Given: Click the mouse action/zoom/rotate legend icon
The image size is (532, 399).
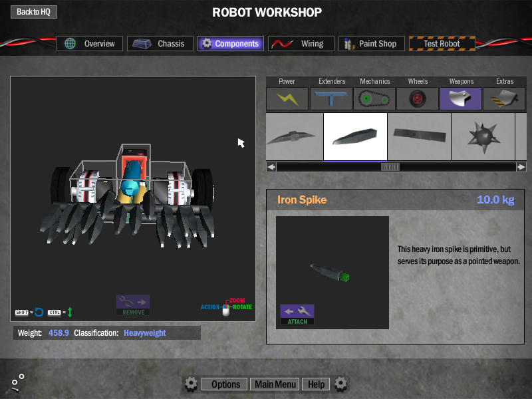Looking at the screenshot, I should [226, 307].
